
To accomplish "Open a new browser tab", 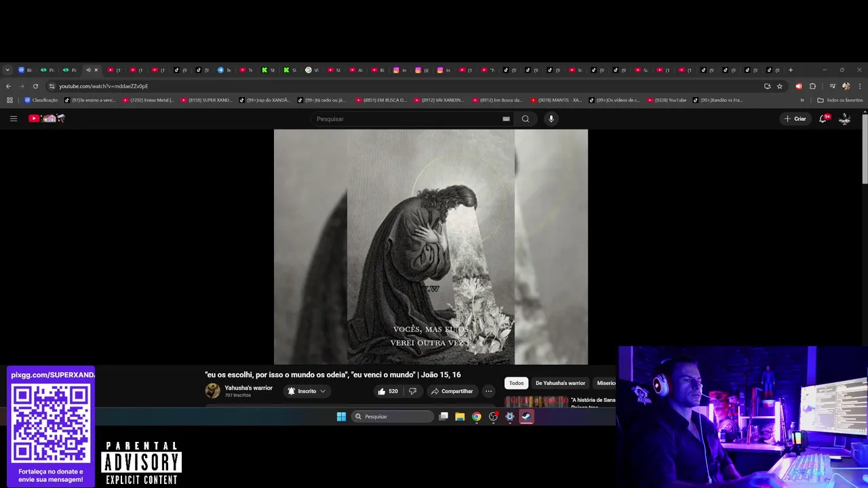I will coord(790,70).
